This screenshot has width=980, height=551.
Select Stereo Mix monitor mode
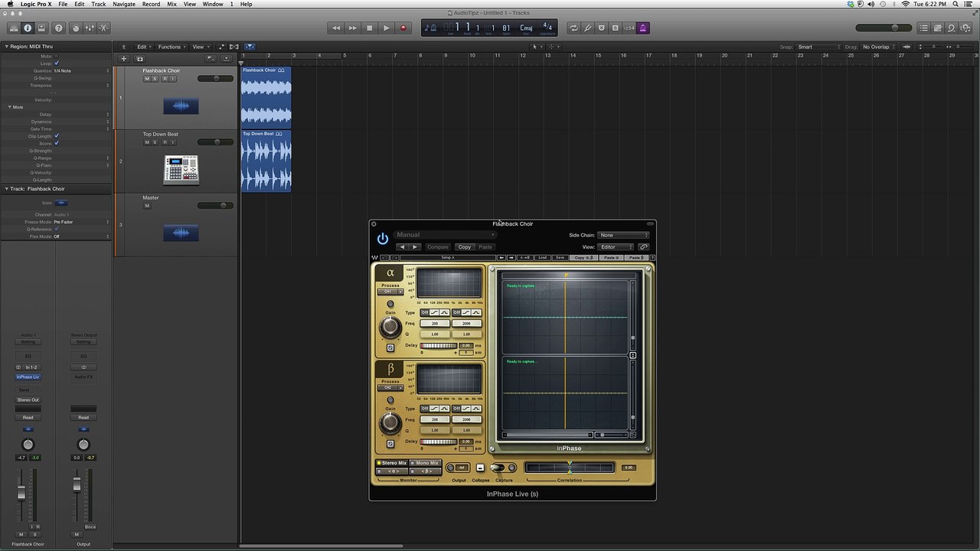point(392,463)
